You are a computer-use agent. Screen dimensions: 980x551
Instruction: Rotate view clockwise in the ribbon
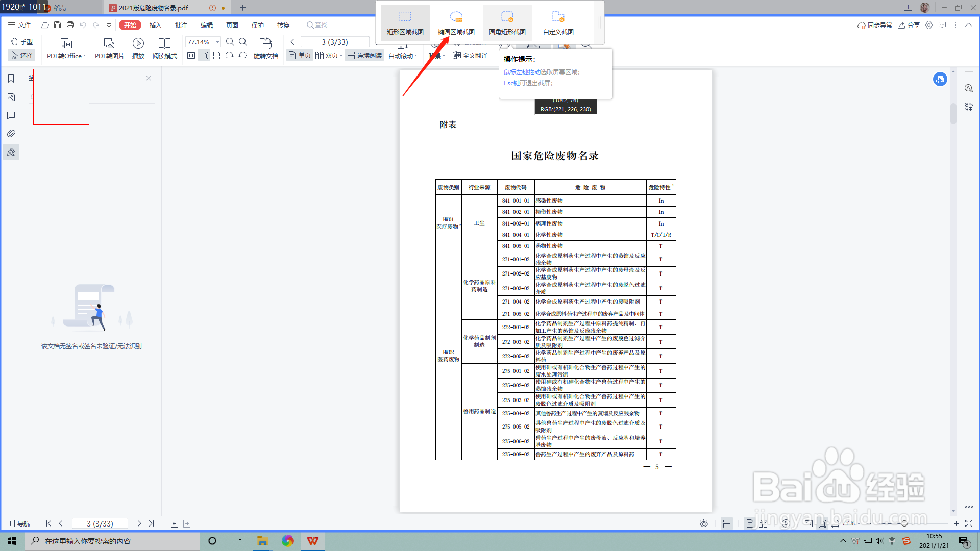click(230, 55)
